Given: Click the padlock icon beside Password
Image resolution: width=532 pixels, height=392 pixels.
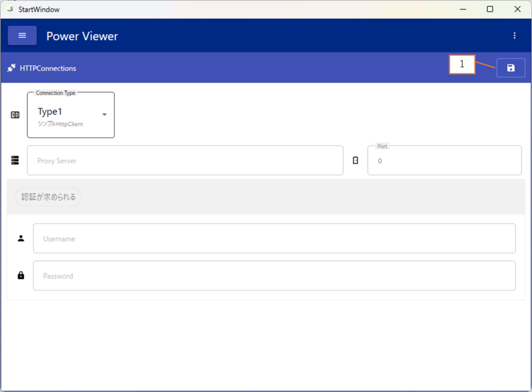Looking at the screenshot, I should [21, 276].
